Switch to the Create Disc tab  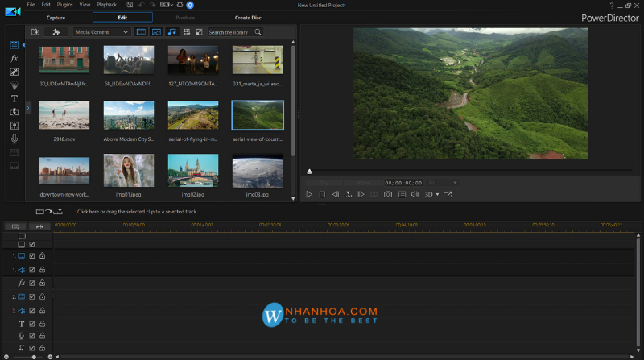click(x=248, y=18)
